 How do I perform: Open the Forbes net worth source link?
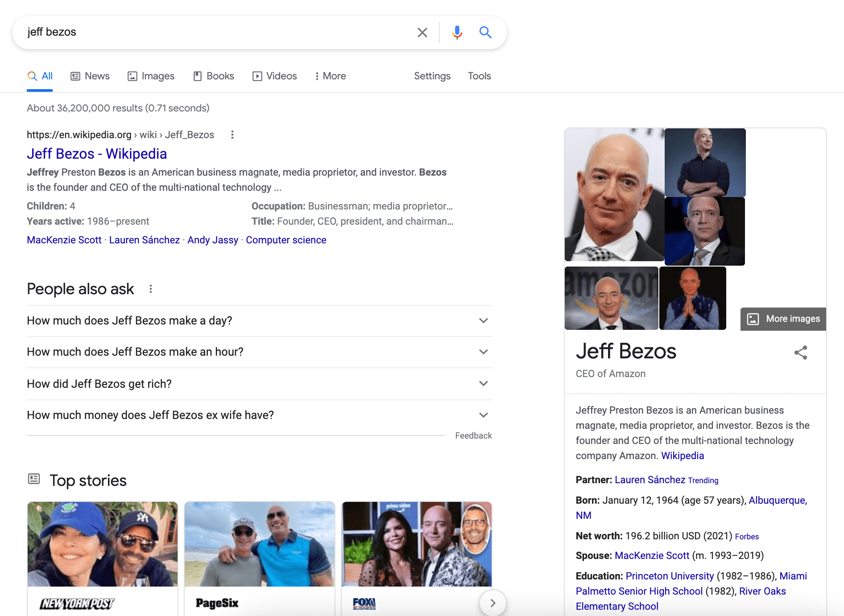[747, 537]
